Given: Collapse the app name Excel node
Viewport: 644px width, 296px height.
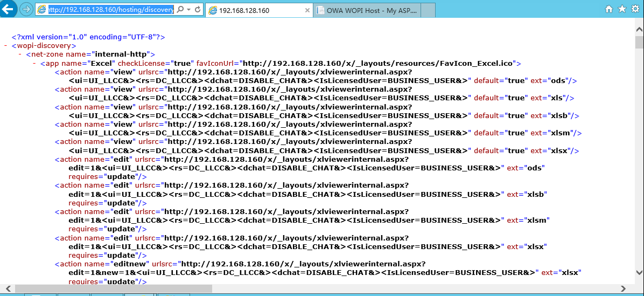Looking at the screenshot, I should [34, 63].
